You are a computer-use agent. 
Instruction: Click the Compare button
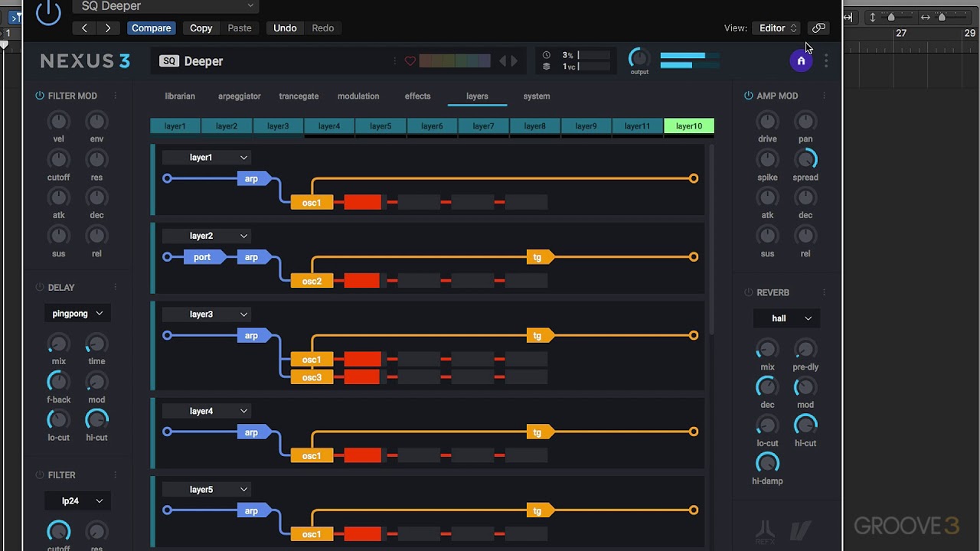pos(151,28)
